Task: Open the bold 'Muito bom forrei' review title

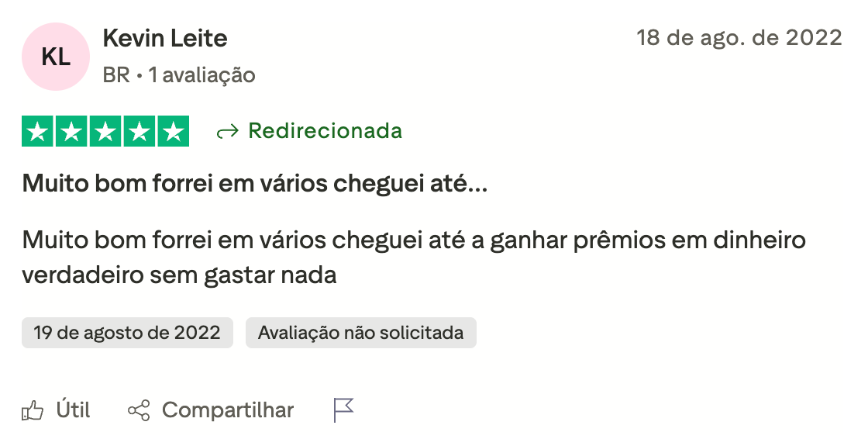Action: coord(255,184)
